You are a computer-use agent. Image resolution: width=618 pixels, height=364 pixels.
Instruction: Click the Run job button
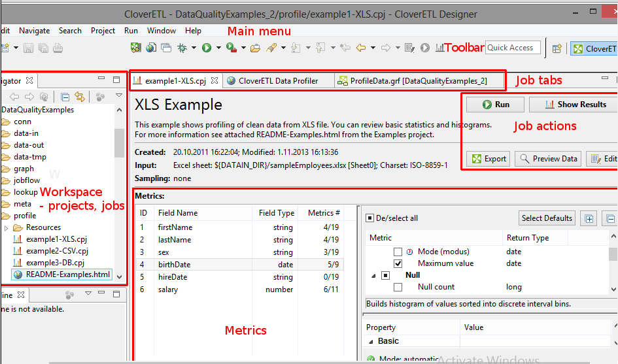click(x=495, y=105)
